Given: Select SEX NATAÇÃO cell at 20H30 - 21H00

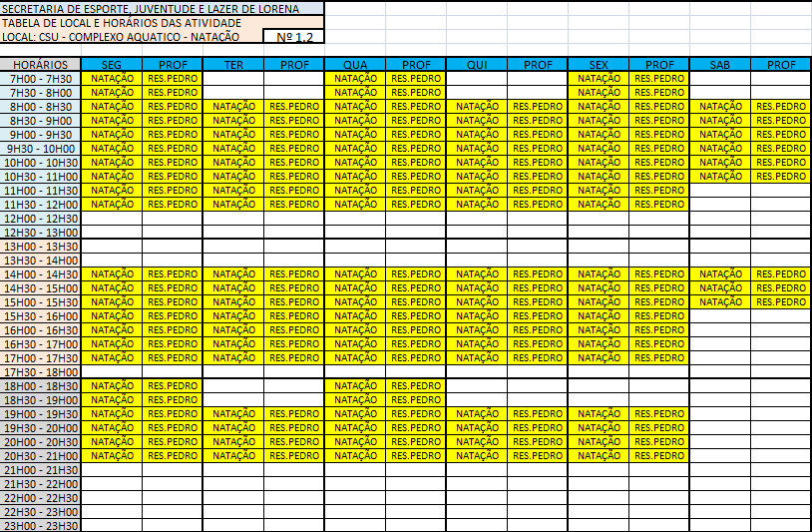Looking at the screenshot, I should [x=599, y=456].
